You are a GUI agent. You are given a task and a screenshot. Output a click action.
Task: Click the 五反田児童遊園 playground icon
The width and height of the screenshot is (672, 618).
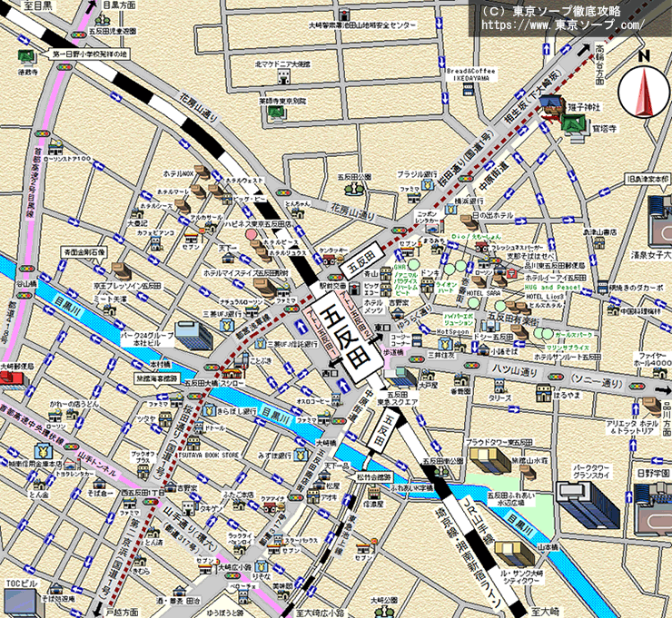(x=103, y=19)
